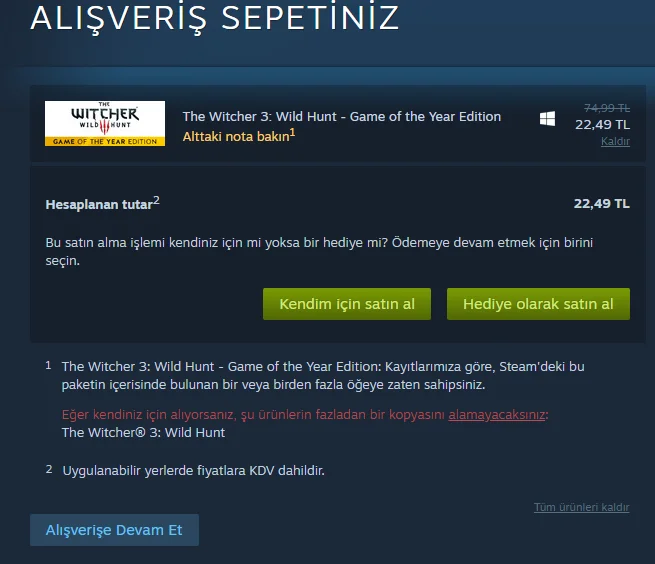Click 'Alışverişe Devam Et' button
Viewport: 655px width, 564px height.
114,530
